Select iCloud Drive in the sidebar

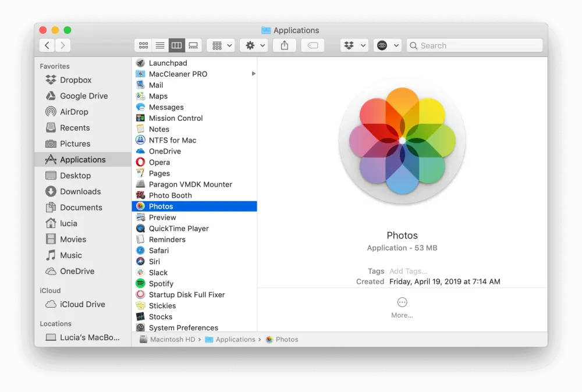coord(82,304)
